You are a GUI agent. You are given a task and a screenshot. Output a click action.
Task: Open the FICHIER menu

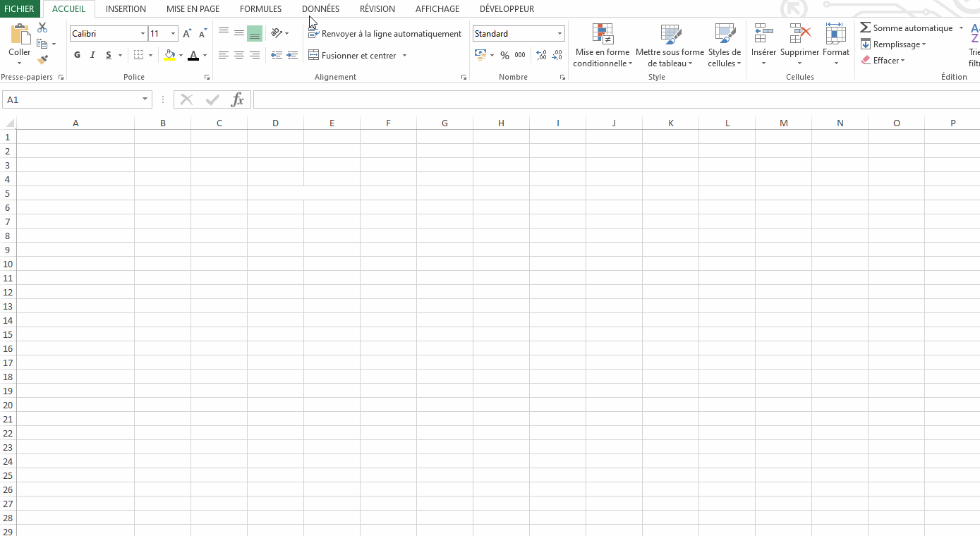19,9
